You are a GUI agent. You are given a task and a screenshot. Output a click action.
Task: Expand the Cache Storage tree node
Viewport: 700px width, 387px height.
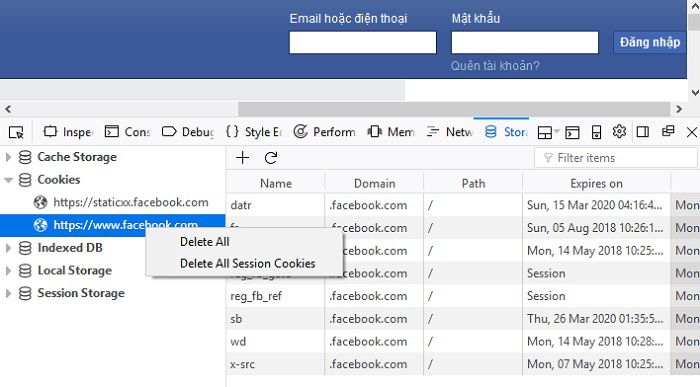(x=8, y=157)
